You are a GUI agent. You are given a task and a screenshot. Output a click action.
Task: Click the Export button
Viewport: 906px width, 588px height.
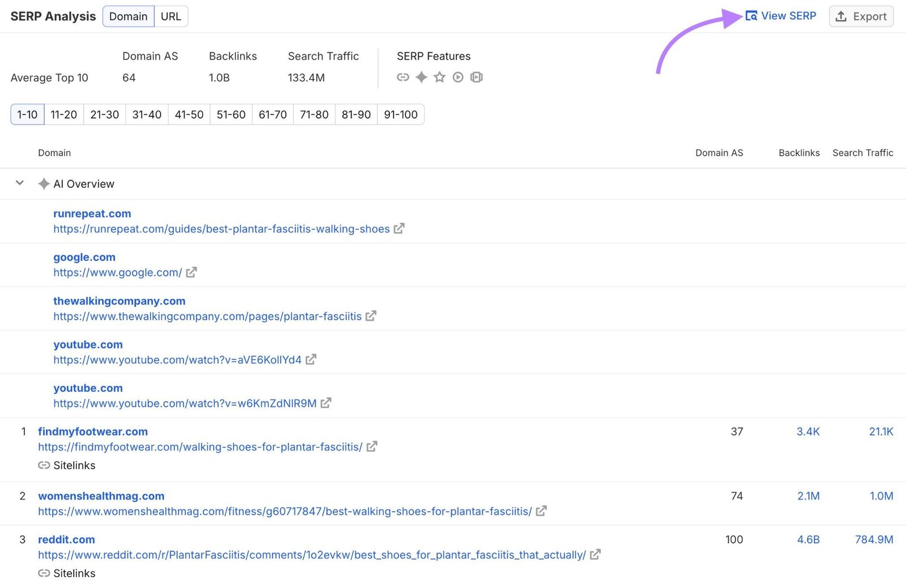861,16
